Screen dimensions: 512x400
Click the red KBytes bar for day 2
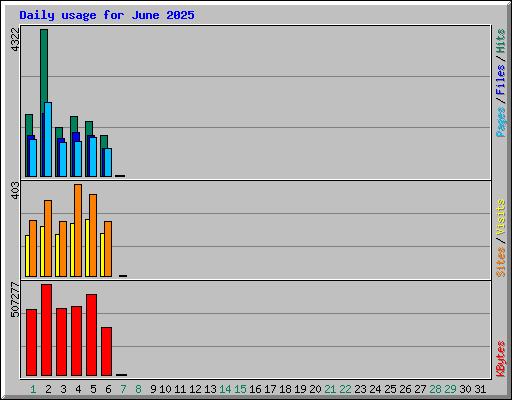46,330
